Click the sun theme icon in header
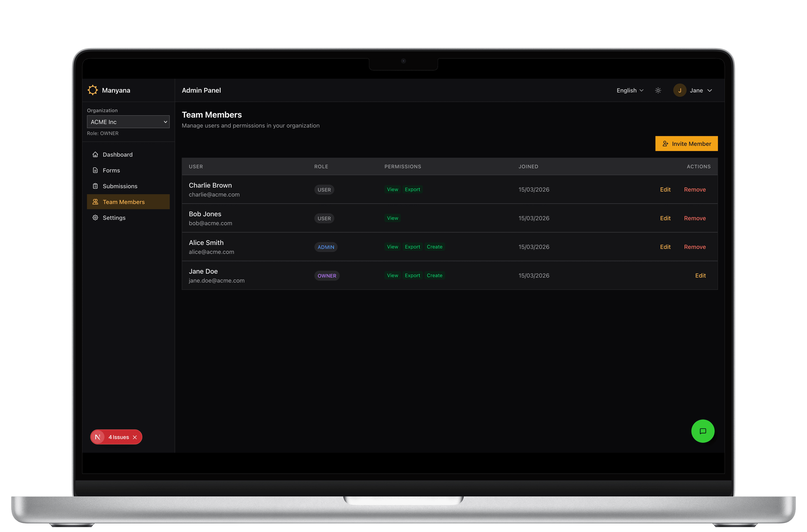This screenshot has width=807, height=532. (x=658, y=90)
